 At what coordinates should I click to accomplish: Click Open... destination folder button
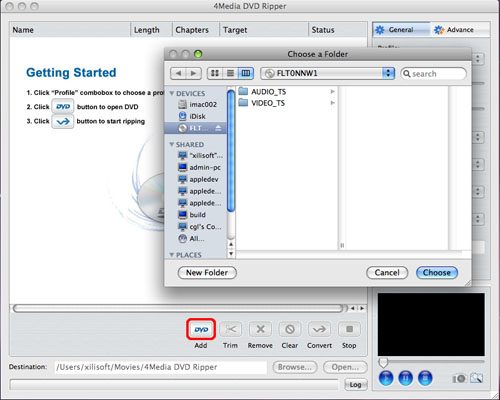pyautogui.click(x=345, y=367)
